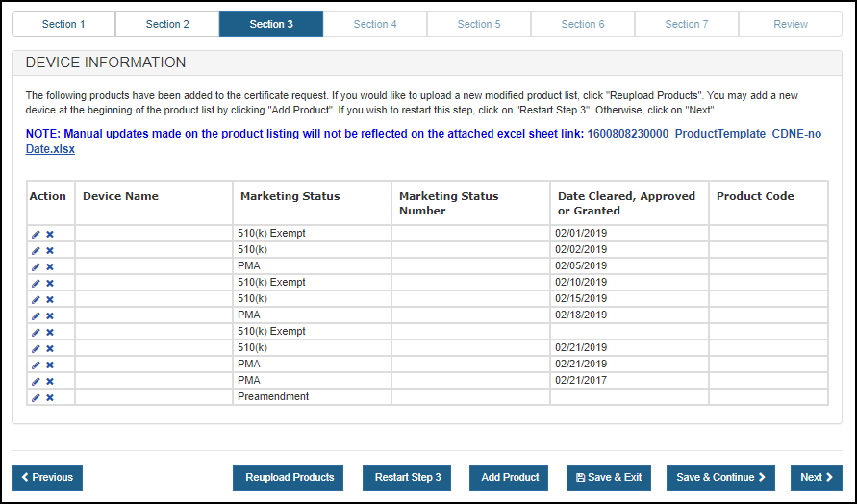Edit the 510(k) row dated 02/15/2019
Viewport: 857px width, 504px height.
point(36,299)
